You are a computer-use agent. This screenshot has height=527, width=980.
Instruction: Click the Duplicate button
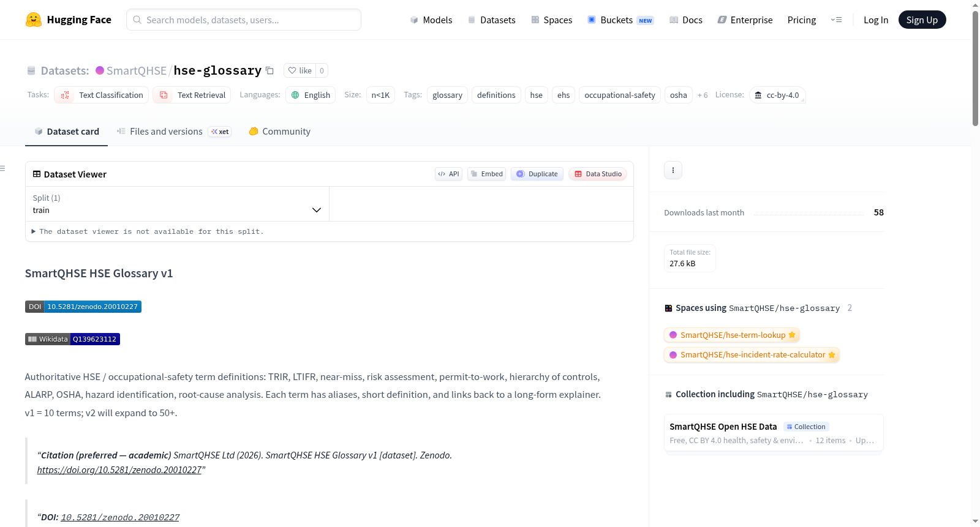click(x=537, y=174)
